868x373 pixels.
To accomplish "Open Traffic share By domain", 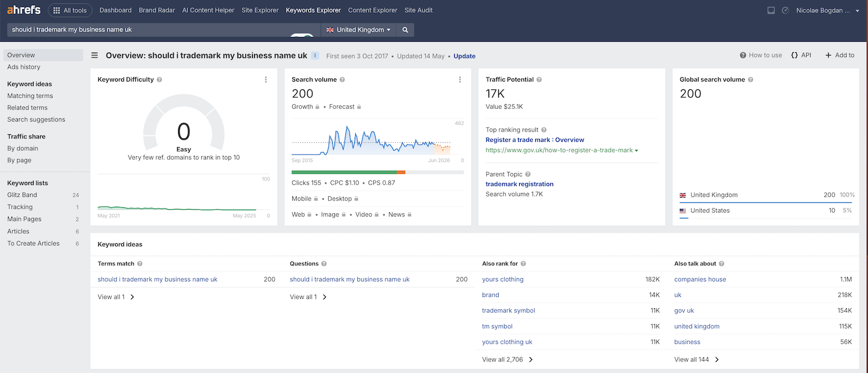I will pos(23,148).
